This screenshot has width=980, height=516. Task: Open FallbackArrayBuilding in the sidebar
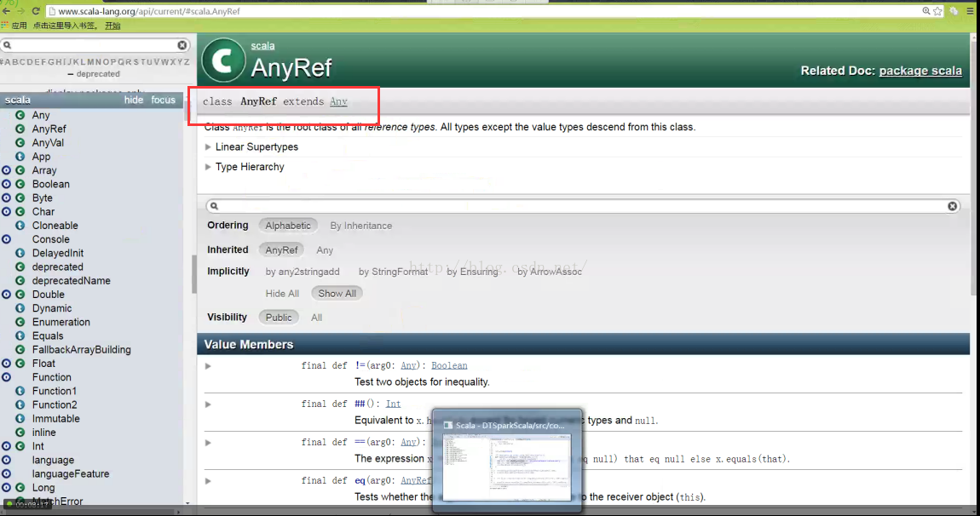pyautogui.click(x=81, y=350)
